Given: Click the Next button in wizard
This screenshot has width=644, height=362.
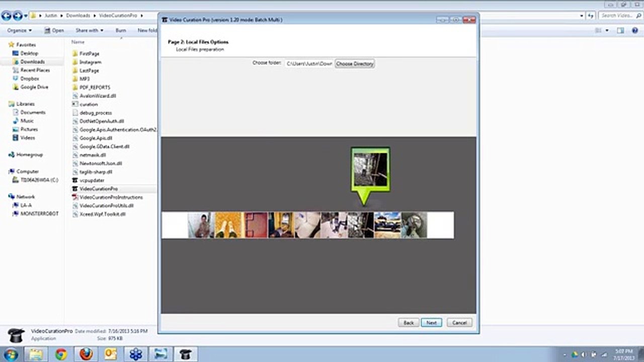Looking at the screenshot, I should tap(432, 323).
